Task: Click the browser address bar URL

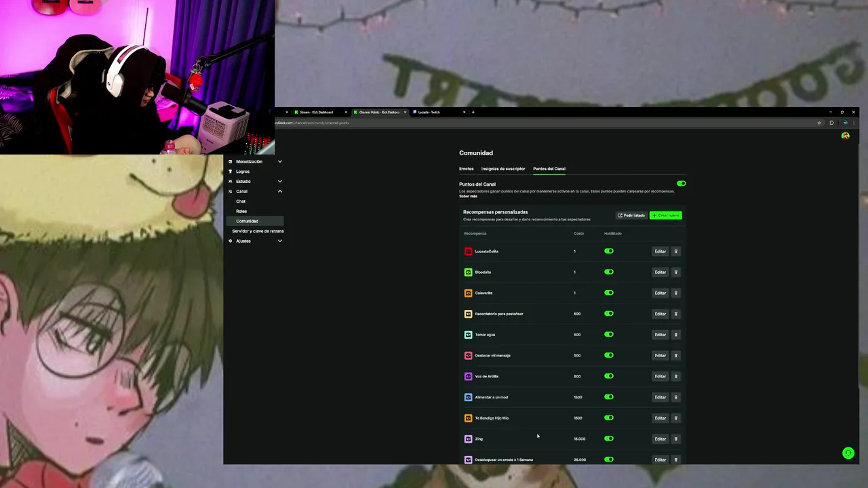Action: point(313,123)
